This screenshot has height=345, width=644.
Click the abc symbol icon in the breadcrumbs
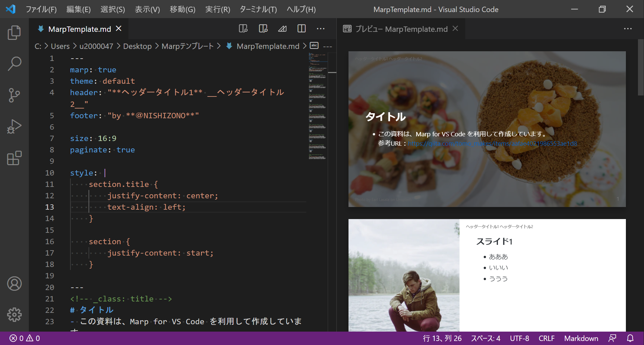pyautogui.click(x=314, y=46)
